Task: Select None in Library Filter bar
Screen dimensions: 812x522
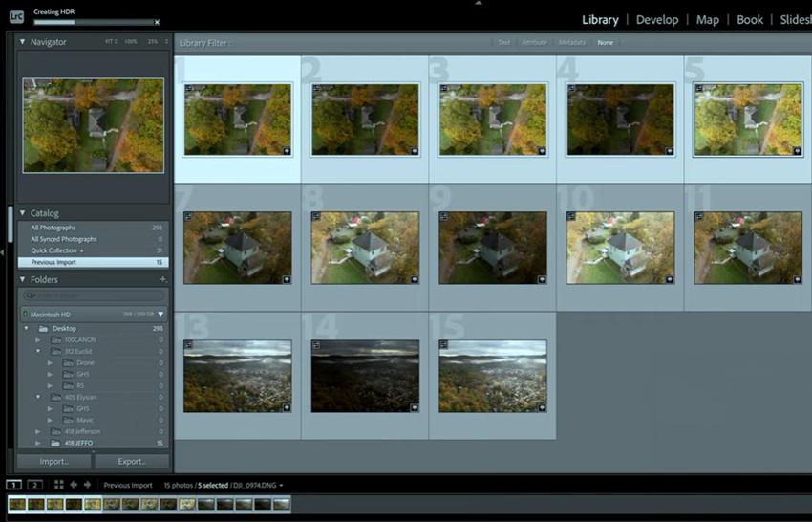Action: point(605,42)
